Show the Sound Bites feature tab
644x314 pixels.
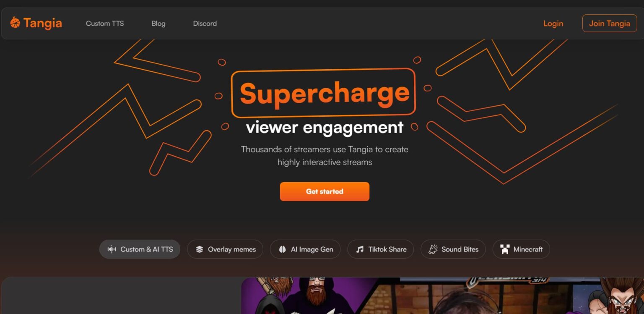pyautogui.click(x=453, y=249)
